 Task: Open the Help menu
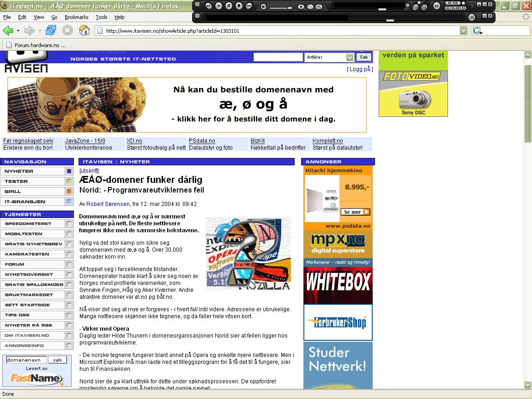[120, 17]
